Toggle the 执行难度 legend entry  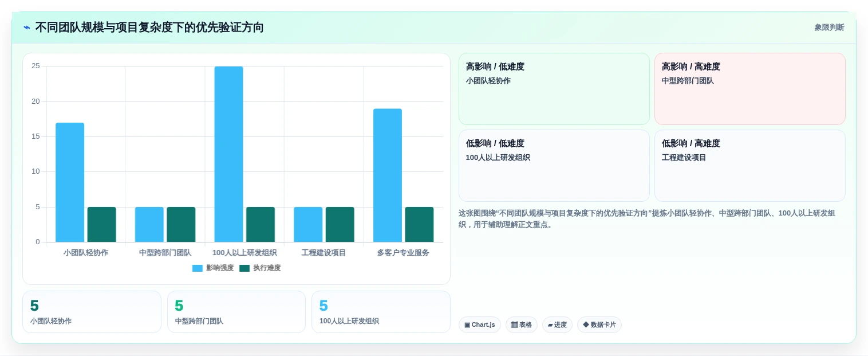260,268
